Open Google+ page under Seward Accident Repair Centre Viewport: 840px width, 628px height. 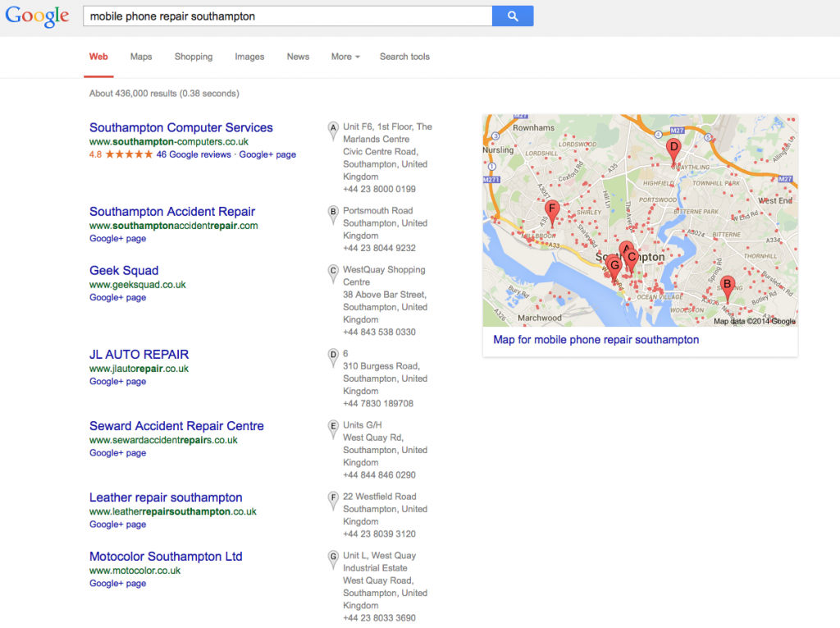(x=118, y=453)
